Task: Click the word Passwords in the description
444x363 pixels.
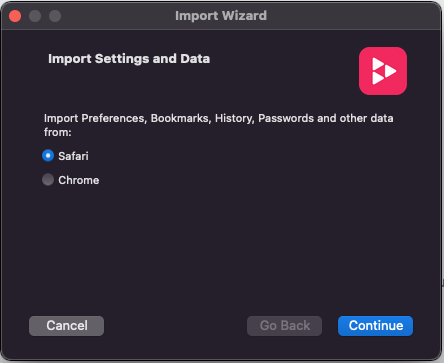Action: [x=286, y=118]
